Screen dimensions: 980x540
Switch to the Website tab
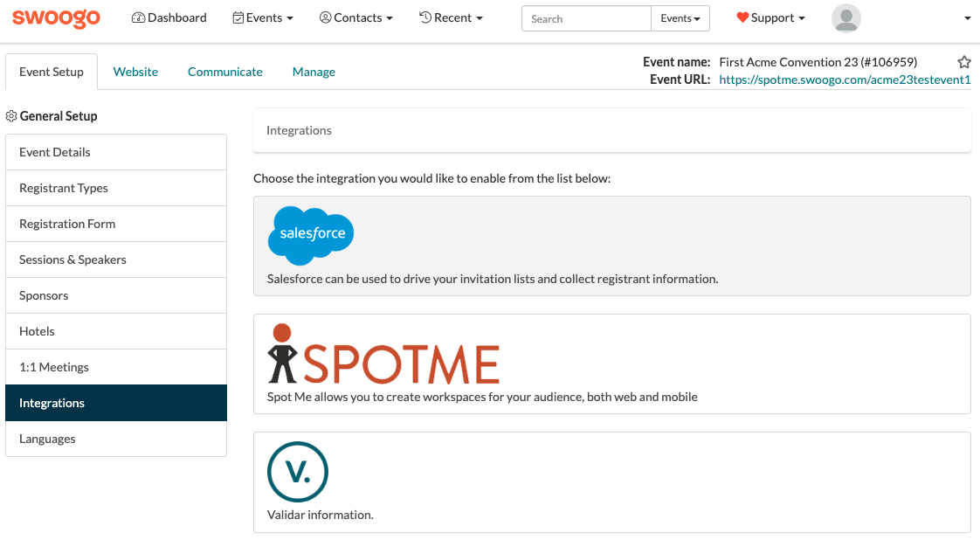135,72
